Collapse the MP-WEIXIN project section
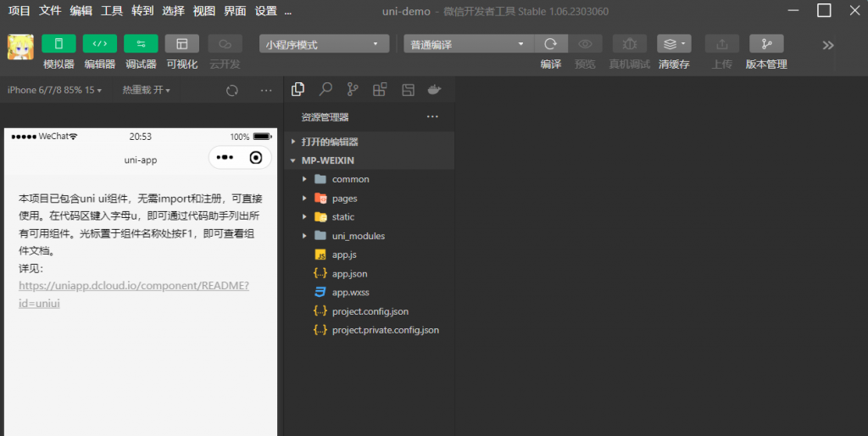The width and height of the screenshot is (868, 436). (370, 160)
